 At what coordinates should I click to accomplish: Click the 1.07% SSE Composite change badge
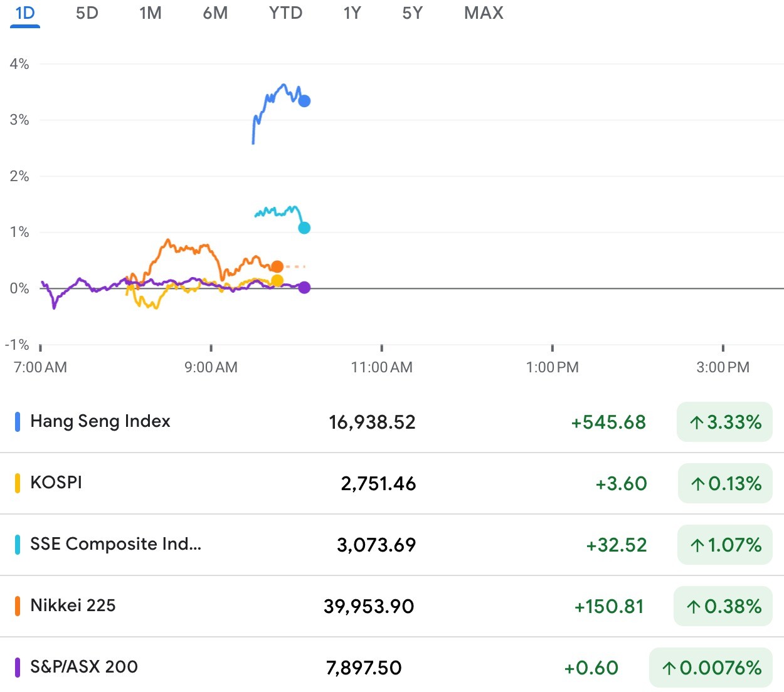coord(725,545)
